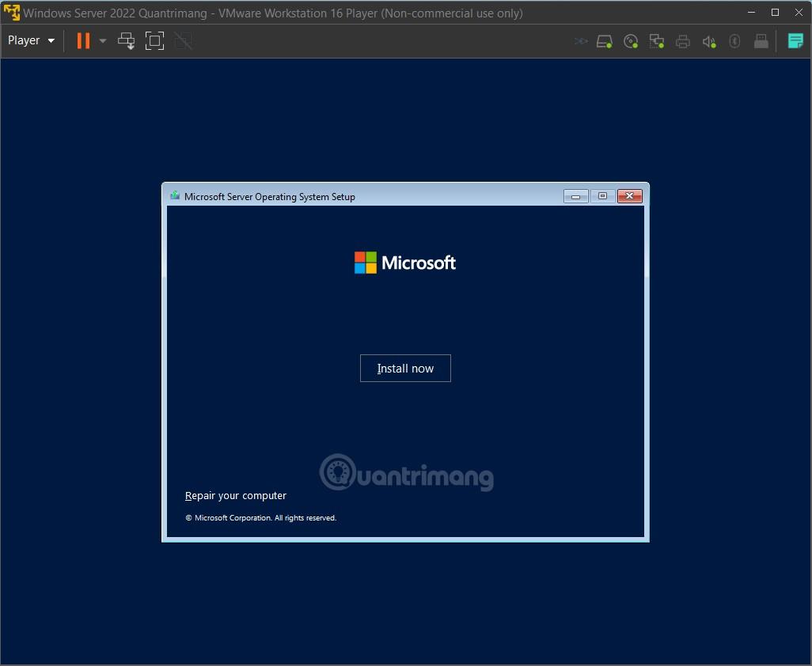Close the Microsoft Server Setup dialog
The width and height of the screenshot is (812, 666).
click(630, 195)
